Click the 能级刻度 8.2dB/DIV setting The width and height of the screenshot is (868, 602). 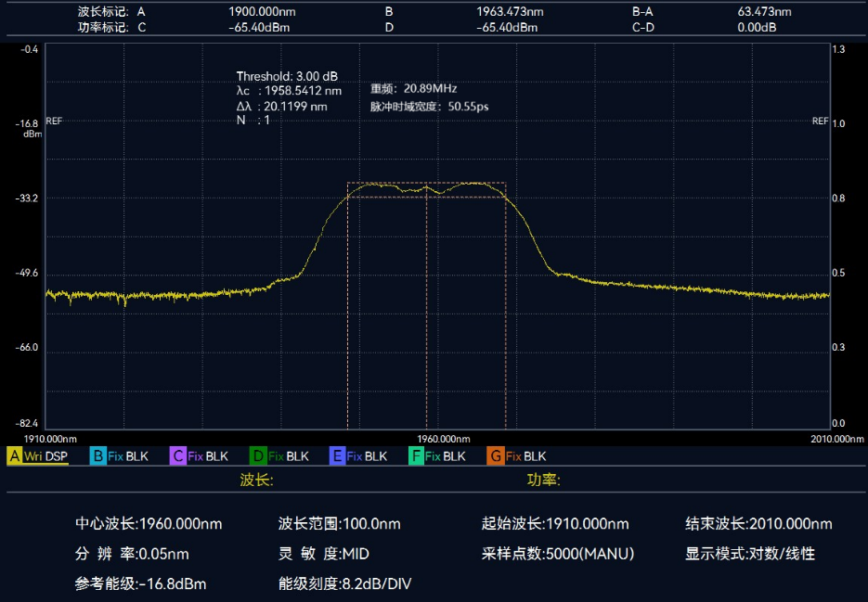point(344,583)
